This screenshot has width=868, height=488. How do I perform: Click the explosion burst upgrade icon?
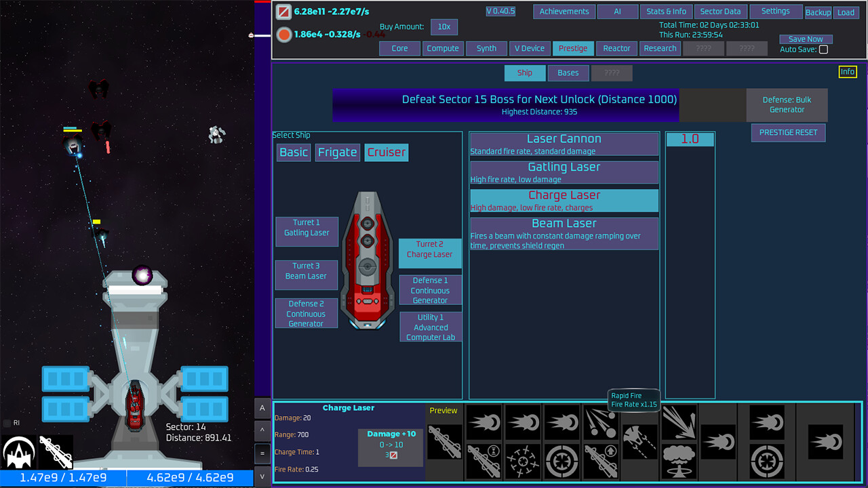678,422
